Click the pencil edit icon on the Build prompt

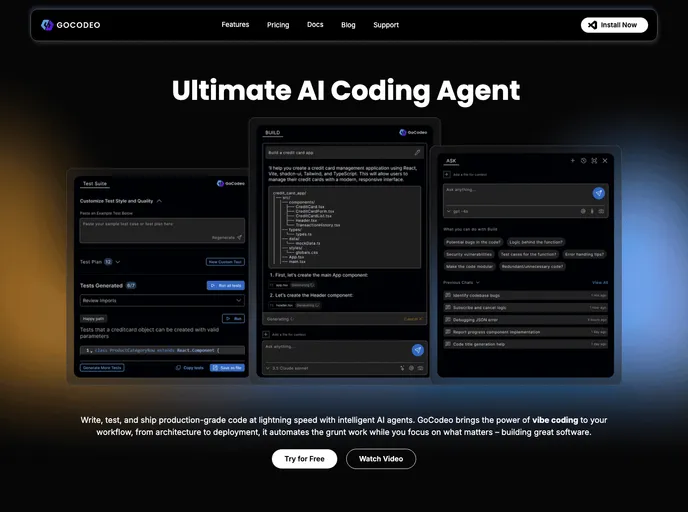click(x=417, y=153)
